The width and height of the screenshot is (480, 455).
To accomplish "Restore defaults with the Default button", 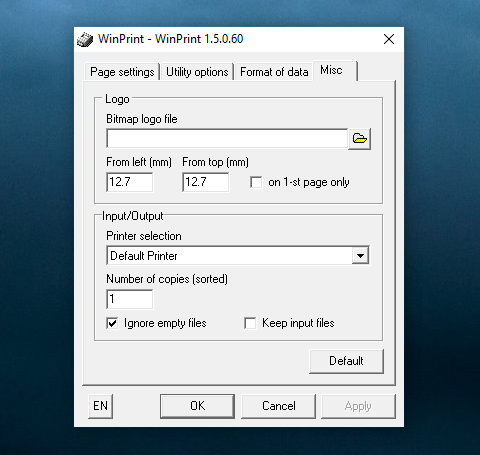I will (x=346, y=361).
